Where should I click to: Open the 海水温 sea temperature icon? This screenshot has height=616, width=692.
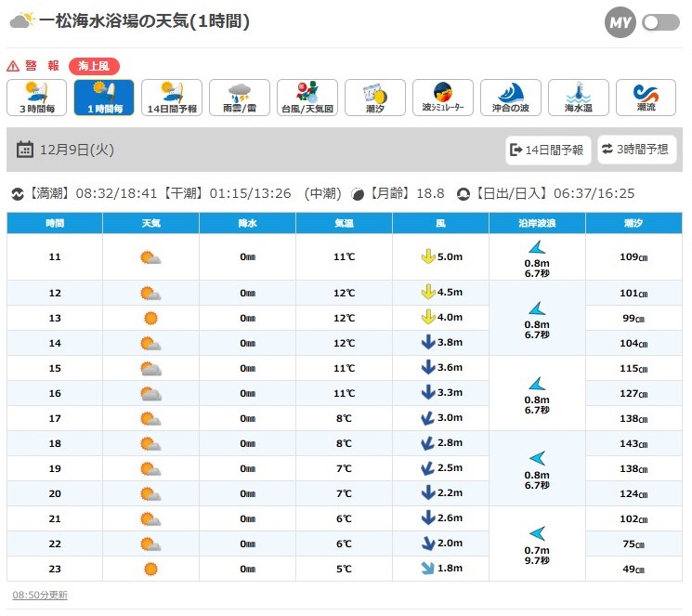coord(579,98)
